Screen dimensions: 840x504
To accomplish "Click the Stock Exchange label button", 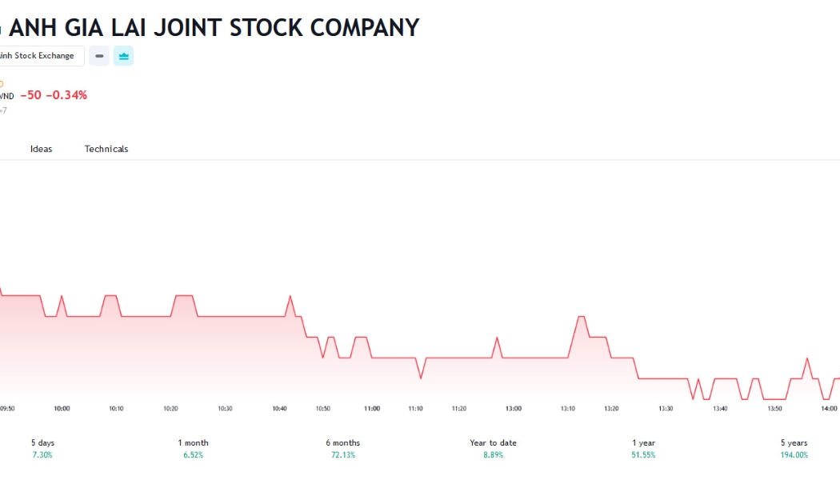I will coord(42,56).
